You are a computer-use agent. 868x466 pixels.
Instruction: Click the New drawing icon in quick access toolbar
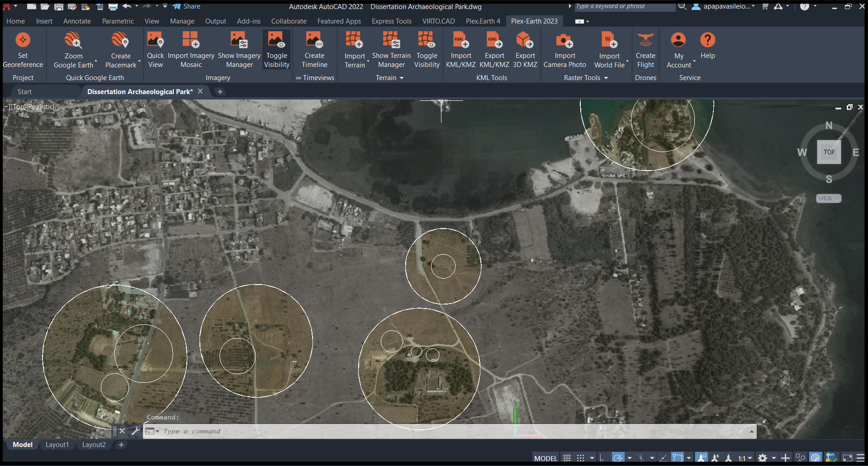31,6
